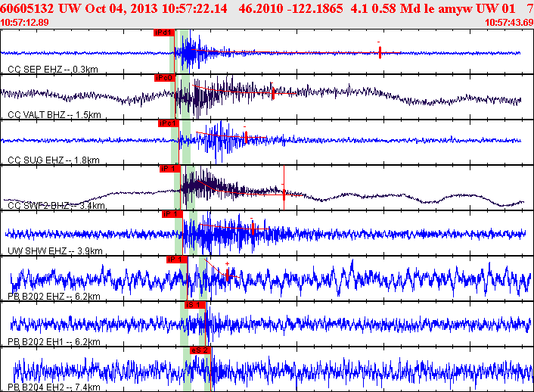534x392 pixels.
Task: Click the iPd1 pick flag on SEP trace
Action: (x=164, y=33)
